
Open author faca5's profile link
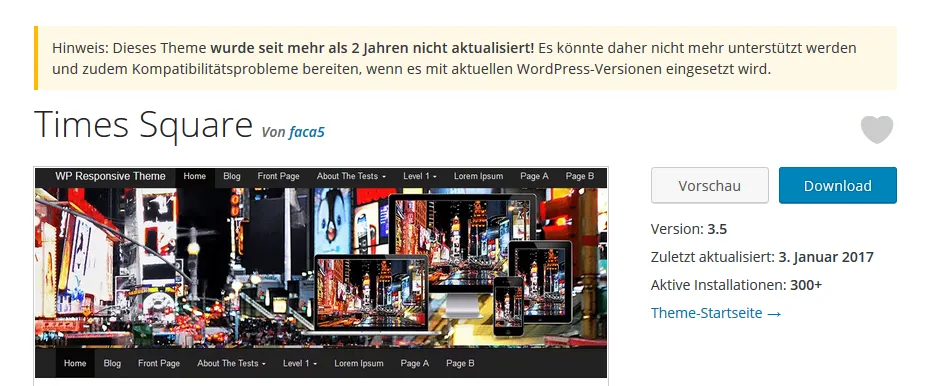pyautogui.click(x=306, y=132)
